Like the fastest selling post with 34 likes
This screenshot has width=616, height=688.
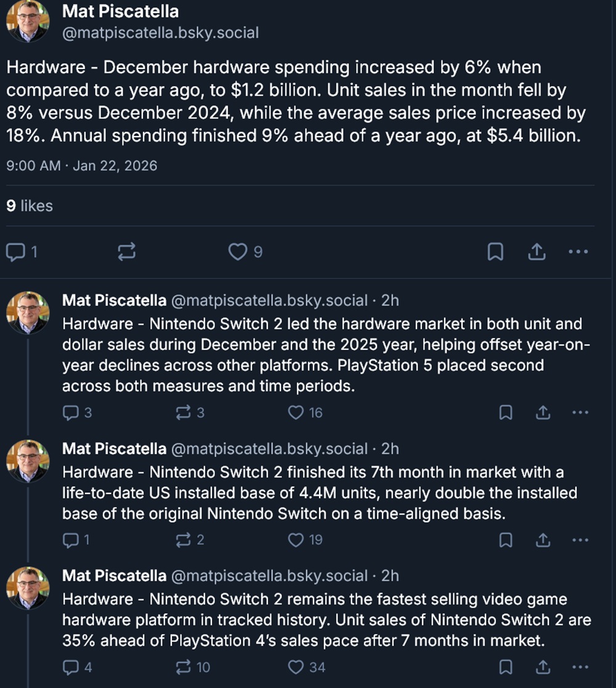pyautogui.click(x=297, y=667)
